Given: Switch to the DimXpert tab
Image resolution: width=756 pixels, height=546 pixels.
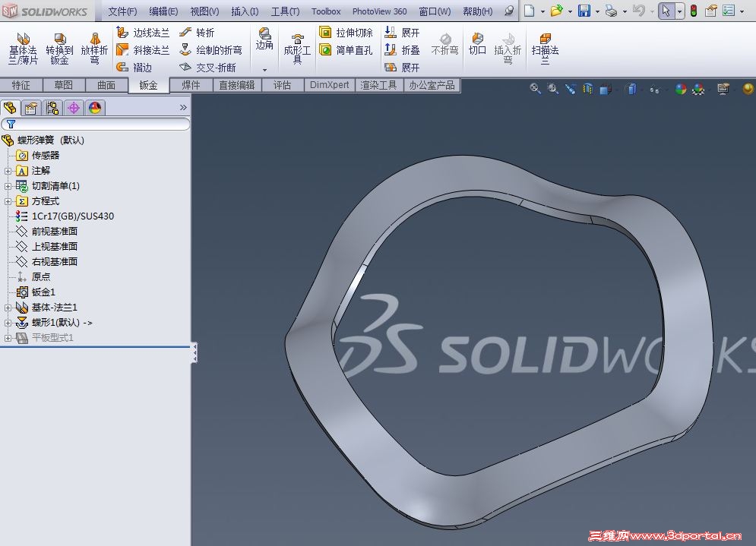Looking at the screenshot, I should click(x=329, y=85).
